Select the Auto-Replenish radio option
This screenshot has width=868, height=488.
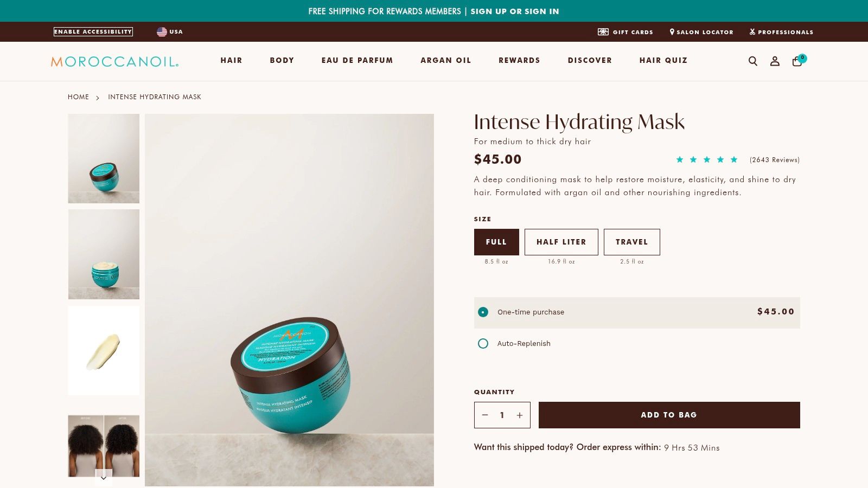483,344
